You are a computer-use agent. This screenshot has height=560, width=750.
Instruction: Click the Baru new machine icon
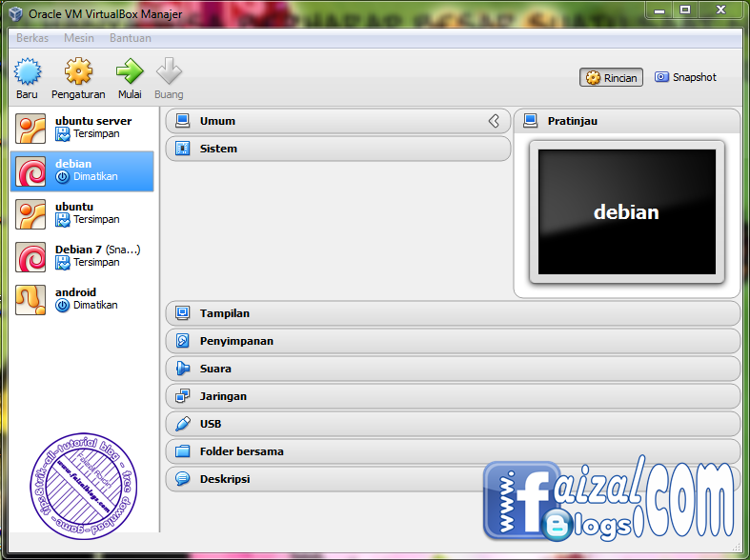[28, 71]
